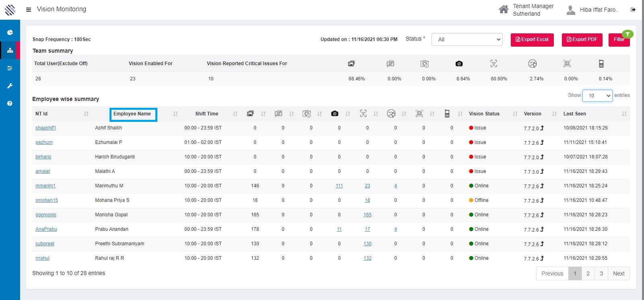
Task: Expand the Show entries dropdown
Action: [597, 96]
